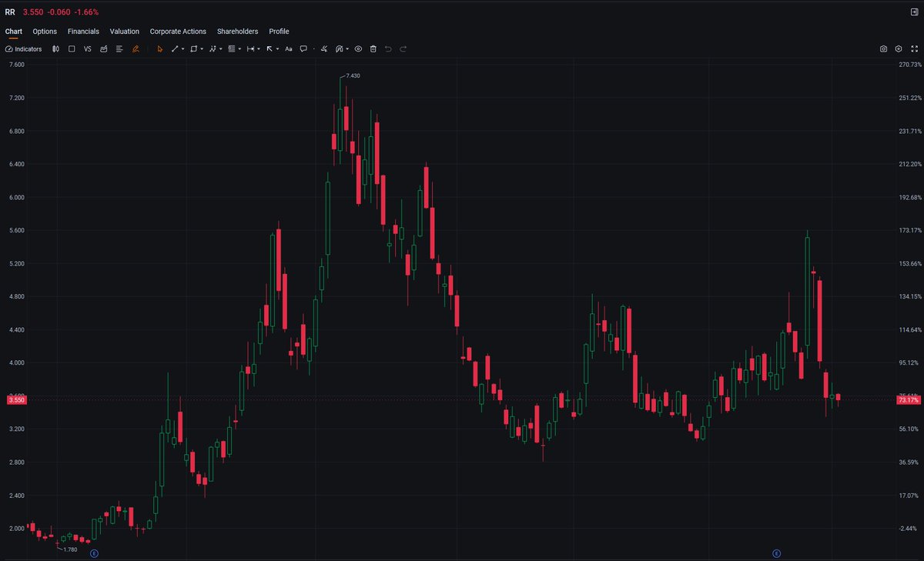Screen dimensions: 924x561
Task: Click the red 3.550 current price label
Action: click(17, 400)
